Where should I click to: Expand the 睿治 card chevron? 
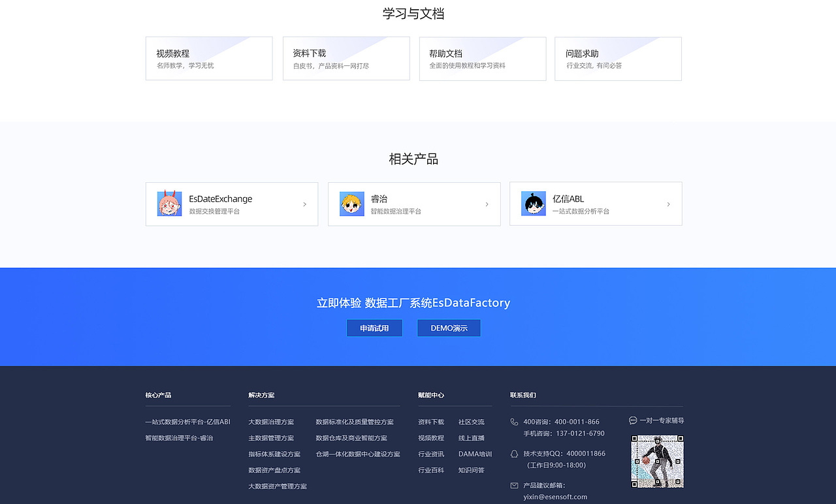[x=486, y=204]
